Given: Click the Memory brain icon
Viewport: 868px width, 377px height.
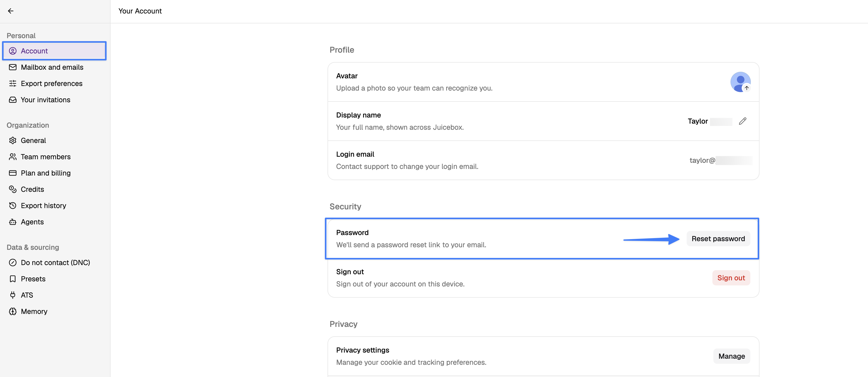Looking at the screenshot, I should point(13,311).
